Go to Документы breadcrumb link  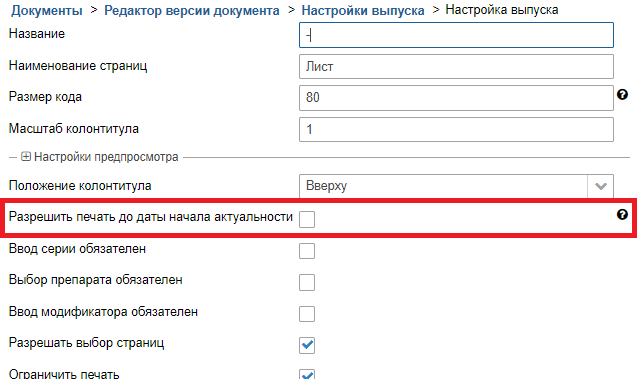click(47, 10)
